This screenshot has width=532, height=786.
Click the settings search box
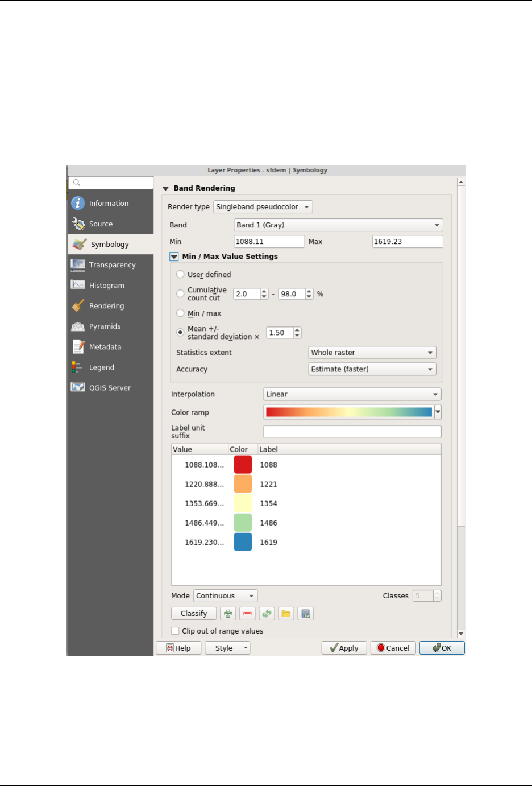tap(111, 183)
